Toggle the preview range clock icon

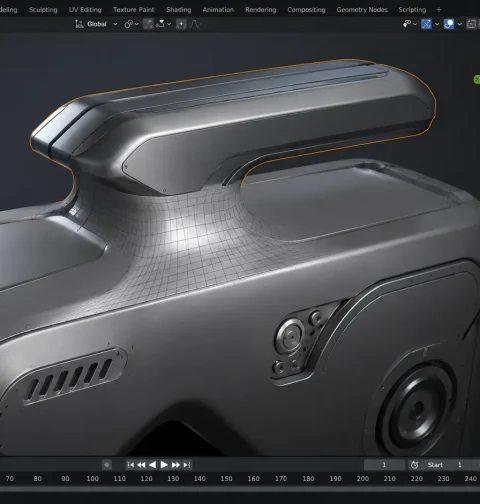click(x=414, y=465)
